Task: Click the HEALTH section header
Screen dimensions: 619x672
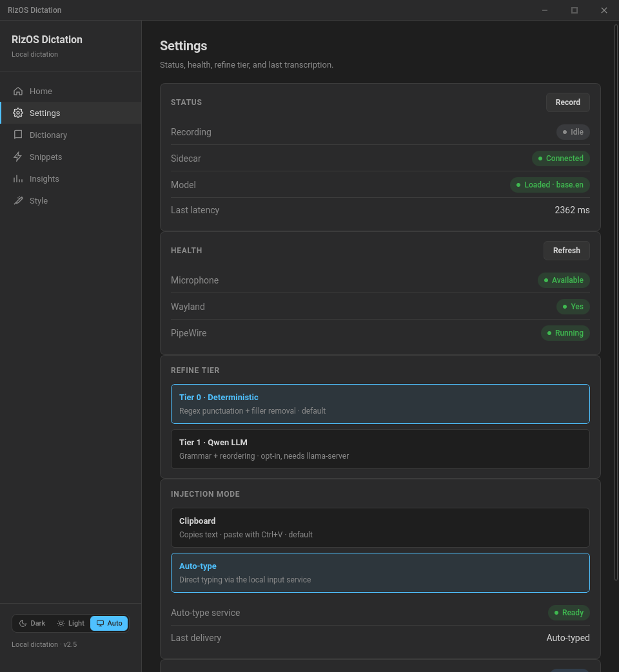Action: pos(186,250)
